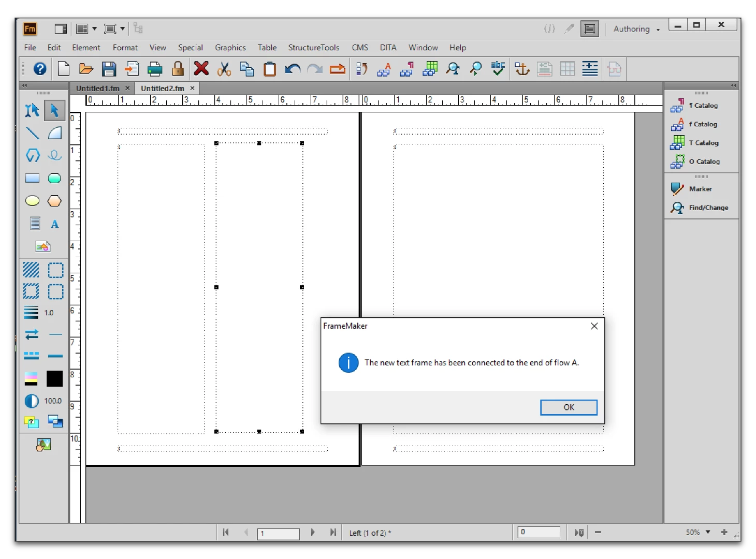Click the Help question mark toolbar icon
This screenshot has width=756, height=559.
click(40, 69)
